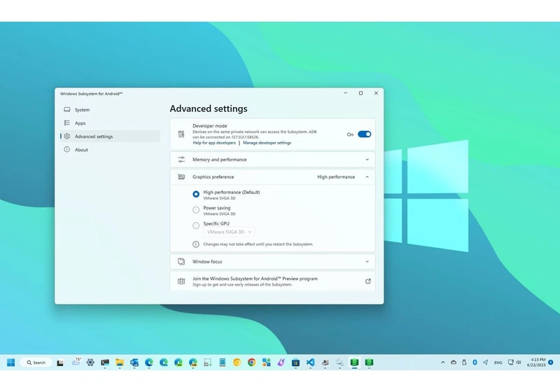Collapse the Graphics preference section chevron

click(x=367, y=176)
